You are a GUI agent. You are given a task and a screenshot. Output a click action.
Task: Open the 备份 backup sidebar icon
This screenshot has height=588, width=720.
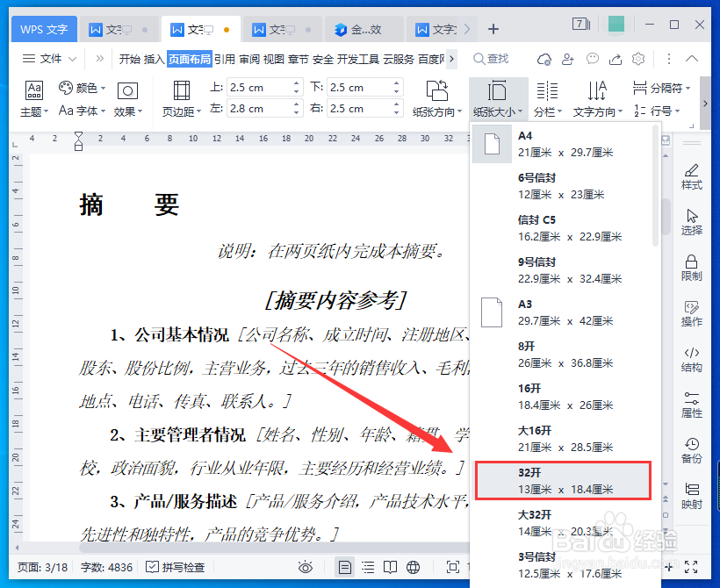point(692,451)
